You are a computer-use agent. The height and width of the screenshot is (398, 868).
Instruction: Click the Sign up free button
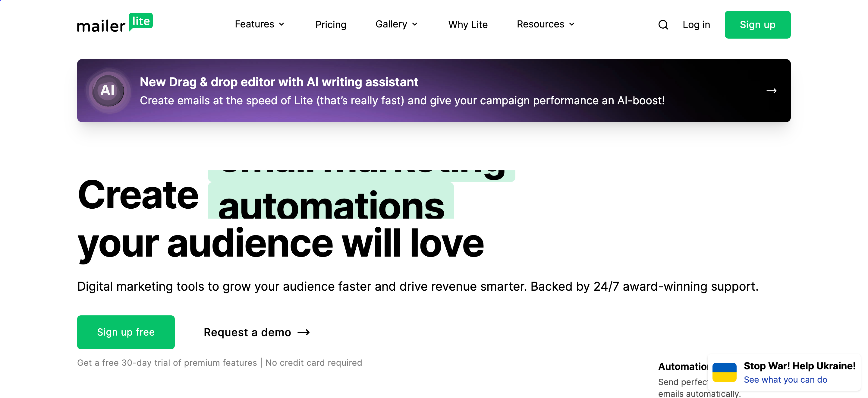tap(126, 332)
